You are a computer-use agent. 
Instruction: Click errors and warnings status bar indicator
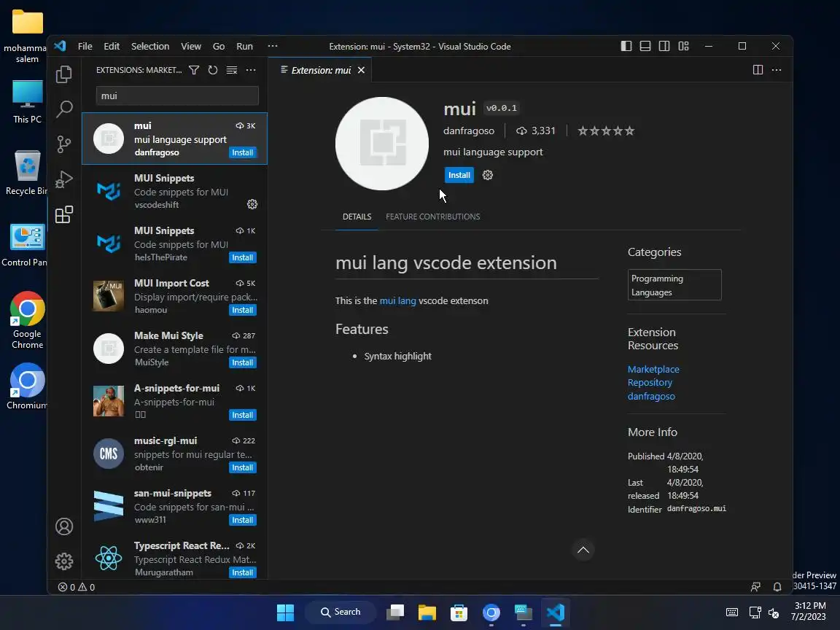(x=77, y=587)
